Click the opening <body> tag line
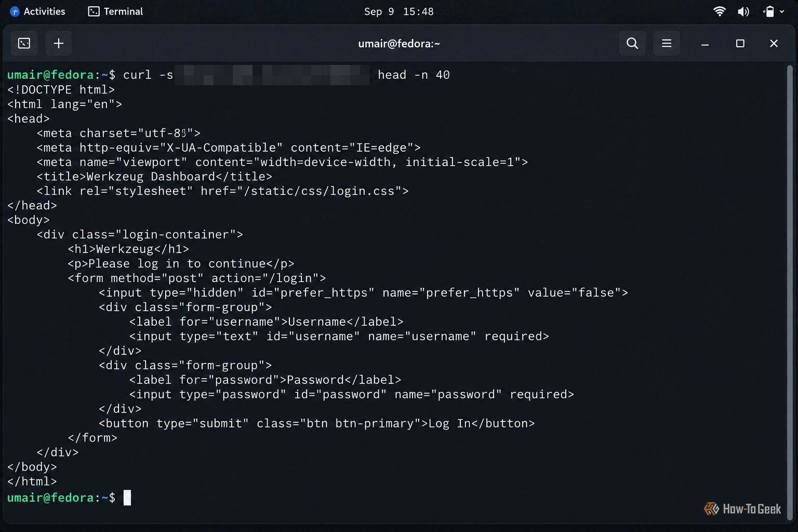Viewport: 798px width, 532px height. [29, 220]
